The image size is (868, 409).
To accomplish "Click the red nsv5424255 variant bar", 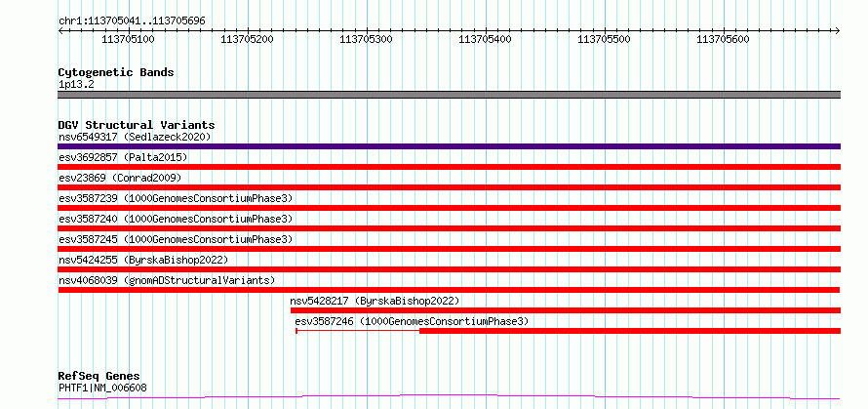I will tap(450, 269).
